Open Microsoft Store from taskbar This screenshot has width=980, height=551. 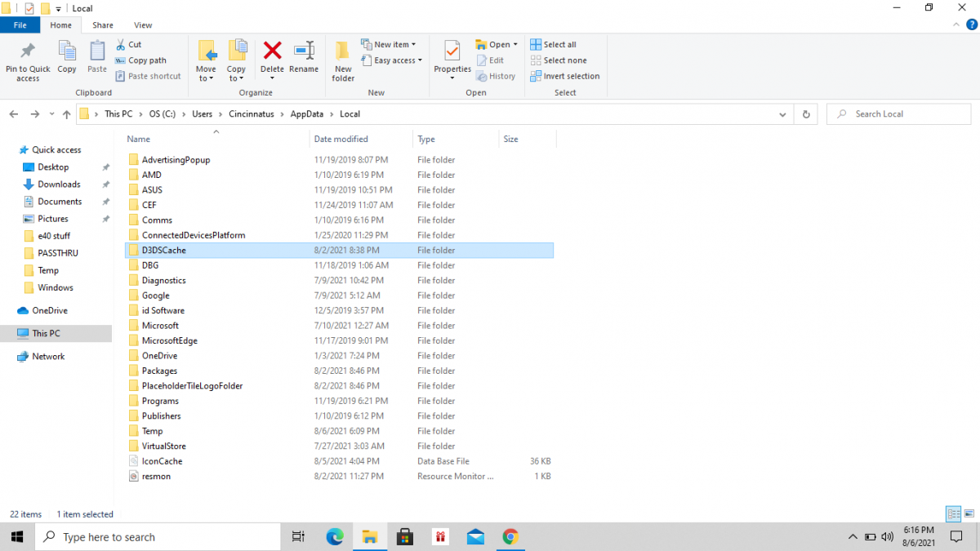point(405,536)
